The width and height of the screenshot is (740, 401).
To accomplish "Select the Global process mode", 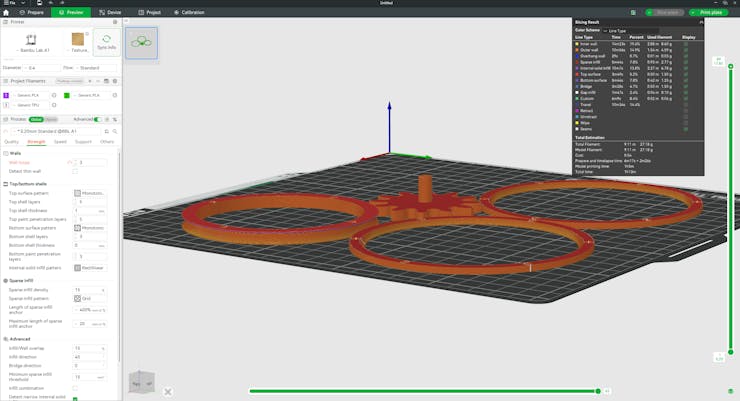I will [36, 119].
